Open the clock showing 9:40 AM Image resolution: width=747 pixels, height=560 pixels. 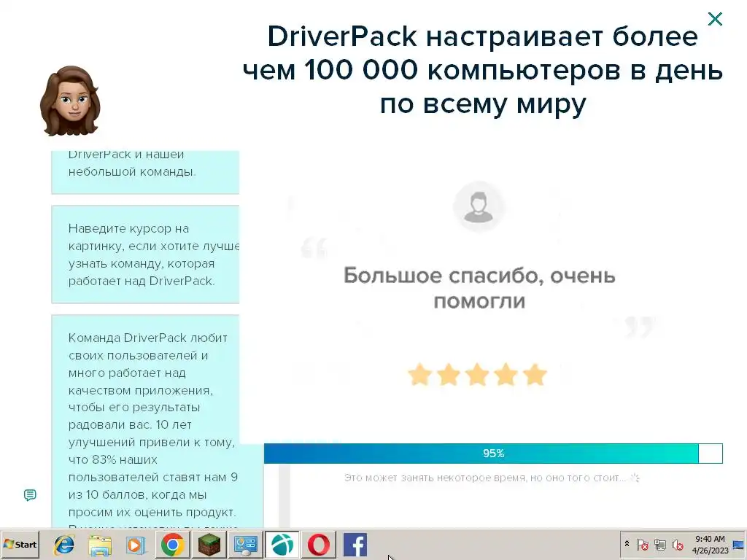point(710,544)
